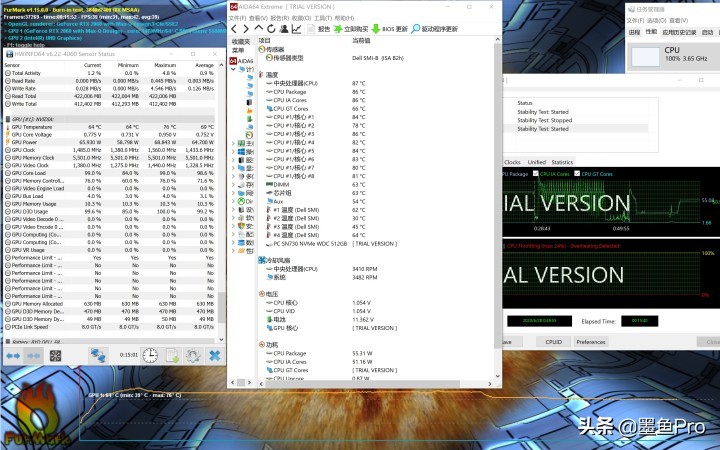This screenshot has width=720, height=450.
Task: Click the 传感器类型 sensor type icon row
Action: (270, 58)
